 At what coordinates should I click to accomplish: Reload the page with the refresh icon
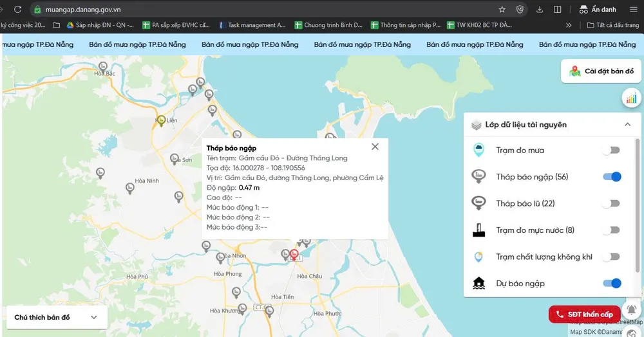click(17, 10)
